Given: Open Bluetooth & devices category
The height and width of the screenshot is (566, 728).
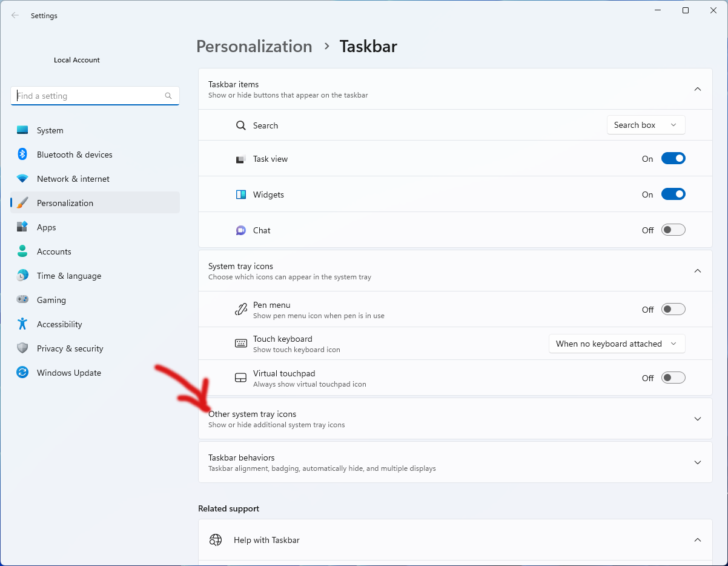Looking at the screenshot, I should pyautogui.click(x=95, y=155).
